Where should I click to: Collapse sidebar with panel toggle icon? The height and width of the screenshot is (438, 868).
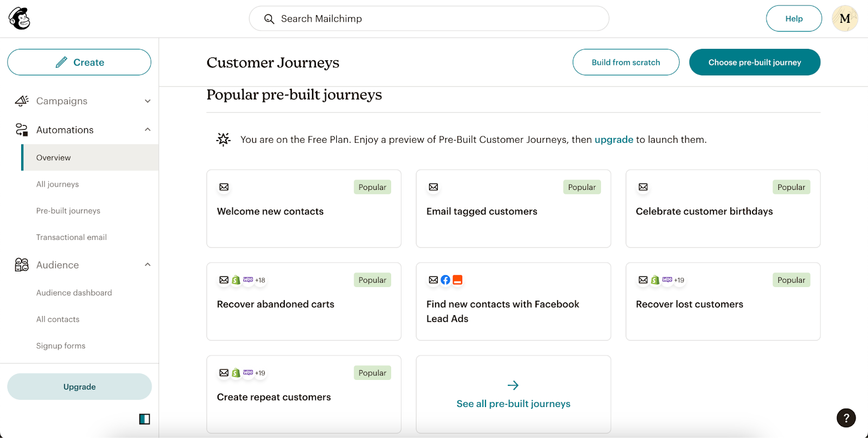point(144,419)
